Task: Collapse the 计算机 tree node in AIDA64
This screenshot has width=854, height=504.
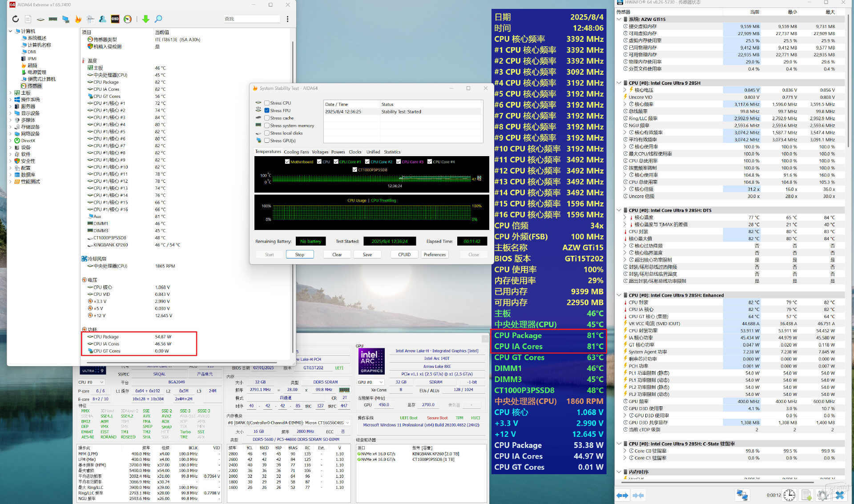Action: click(11, 31)
